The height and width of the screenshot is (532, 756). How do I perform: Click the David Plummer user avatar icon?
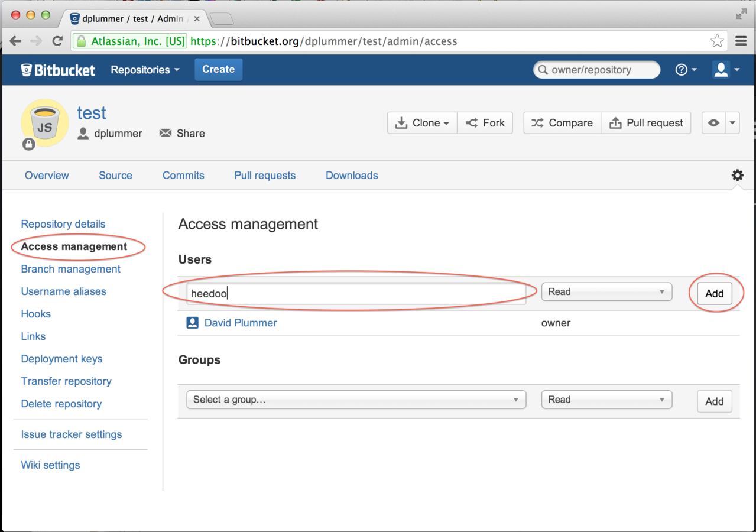point(192,323)
